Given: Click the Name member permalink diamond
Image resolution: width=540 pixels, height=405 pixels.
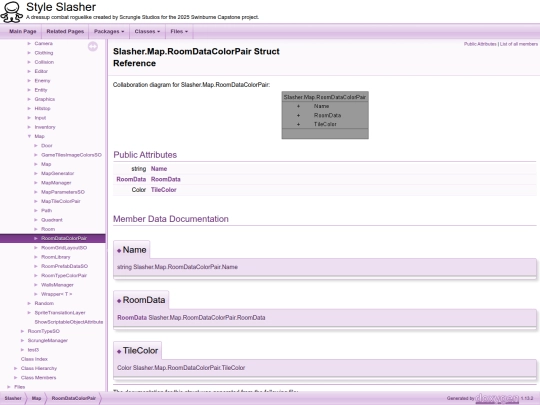Looking at the screenshot, I should pyautogui.click(x=119, y=251).
